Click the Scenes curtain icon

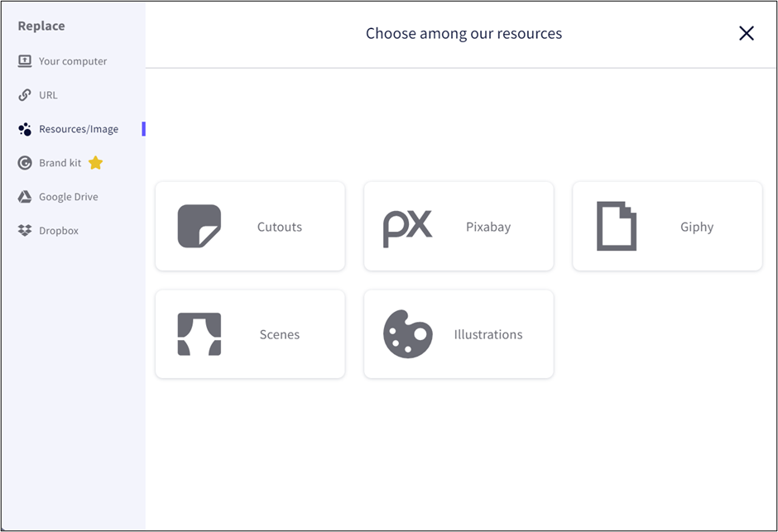click(x=199, y=334)
